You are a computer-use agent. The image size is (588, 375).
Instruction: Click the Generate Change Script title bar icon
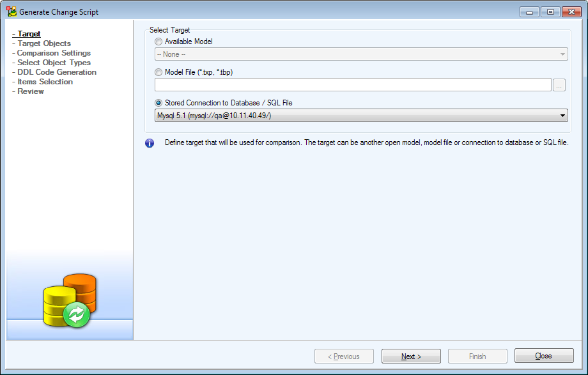tap(12, 11)
